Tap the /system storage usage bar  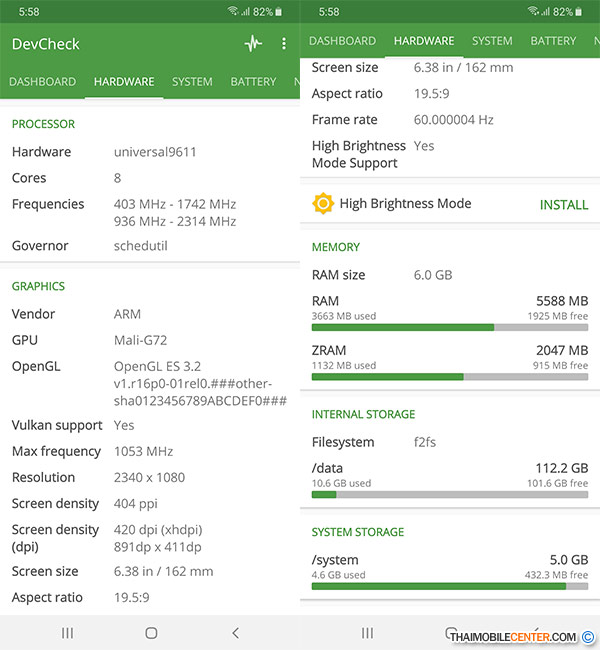tap(450, 586)
